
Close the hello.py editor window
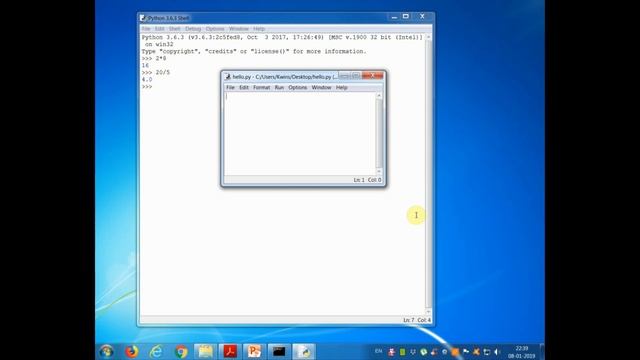(373, 76)
